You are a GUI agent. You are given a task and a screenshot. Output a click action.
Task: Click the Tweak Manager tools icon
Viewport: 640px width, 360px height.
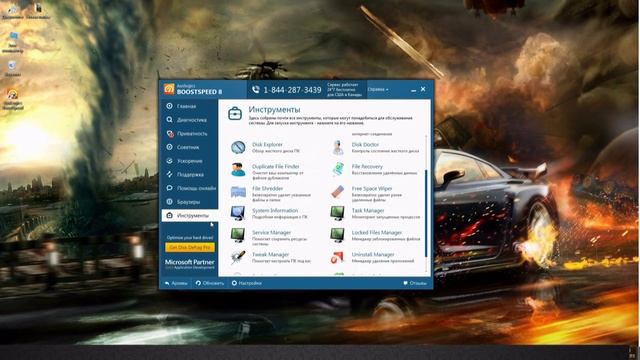(x=238, y=257)
